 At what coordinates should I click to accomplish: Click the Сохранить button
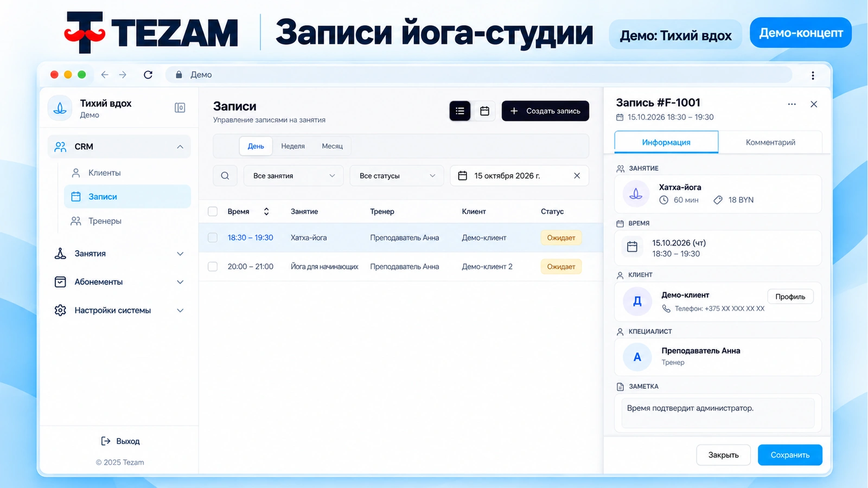790,455
